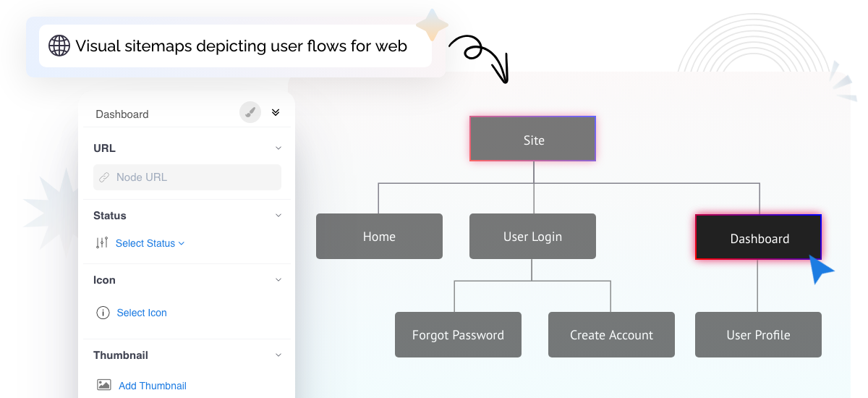Select the Site root node
The image size is (868, 398).
click(x=533, y=138)
